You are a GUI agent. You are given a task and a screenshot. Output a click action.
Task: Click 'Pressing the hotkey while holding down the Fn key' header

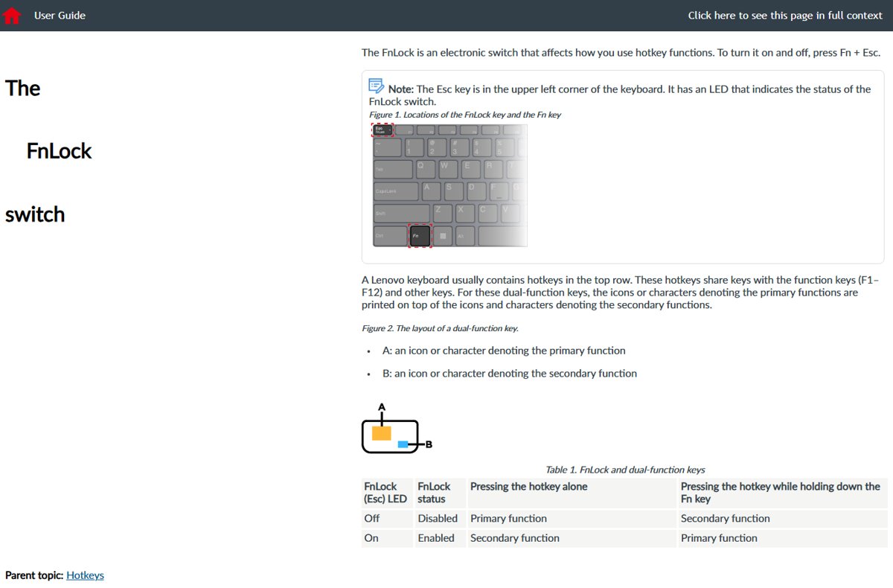(x=783, y=493)
